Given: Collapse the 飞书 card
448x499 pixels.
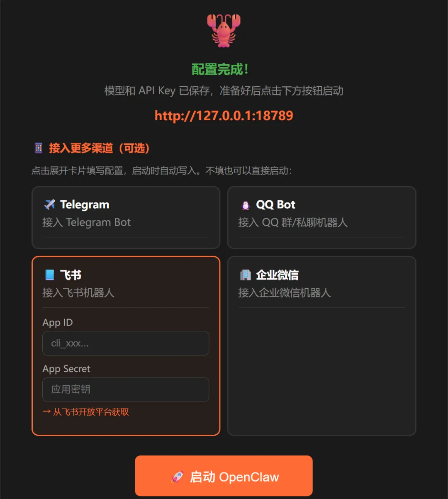Looking at the screenshot, I should [126, 282].
